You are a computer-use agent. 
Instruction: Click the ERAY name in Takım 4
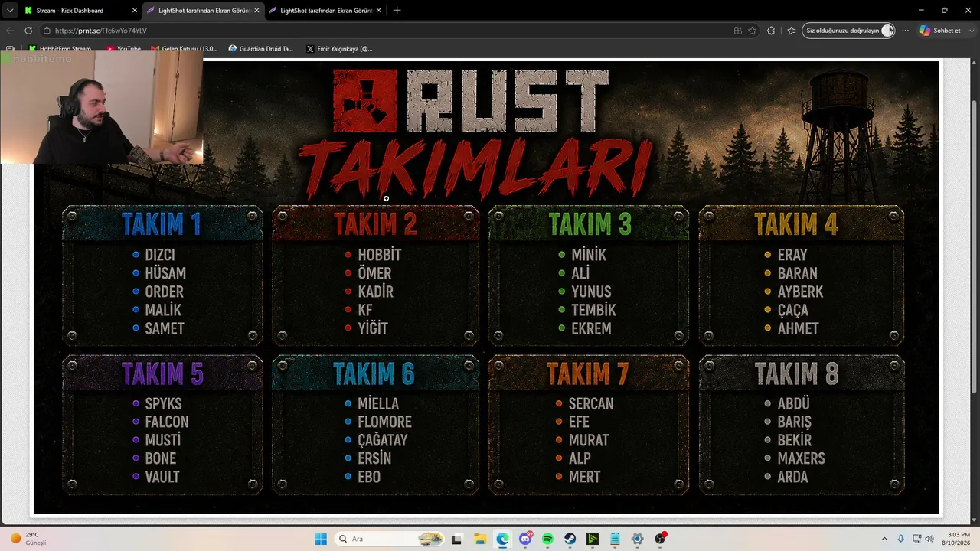coord(792,255)
